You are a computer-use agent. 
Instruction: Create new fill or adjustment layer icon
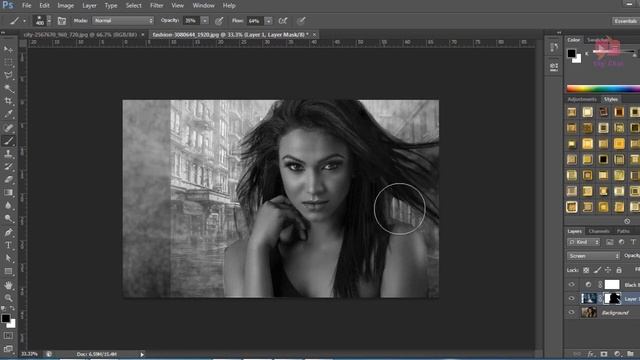617,354
